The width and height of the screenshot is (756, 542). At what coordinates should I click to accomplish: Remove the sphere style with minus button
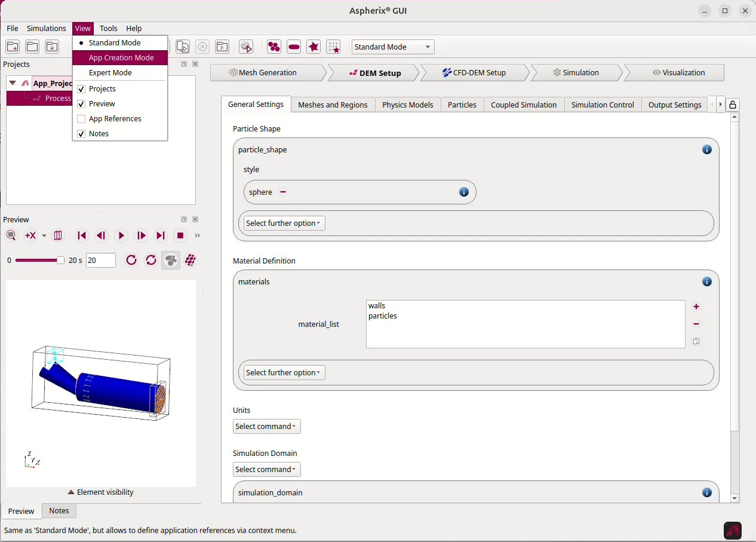(283, 192)
